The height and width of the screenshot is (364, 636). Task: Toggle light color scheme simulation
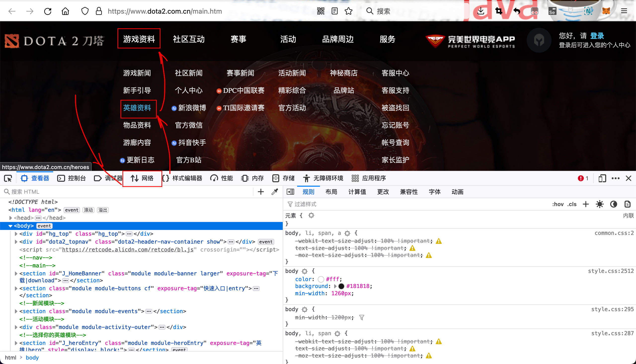(600, 204)
